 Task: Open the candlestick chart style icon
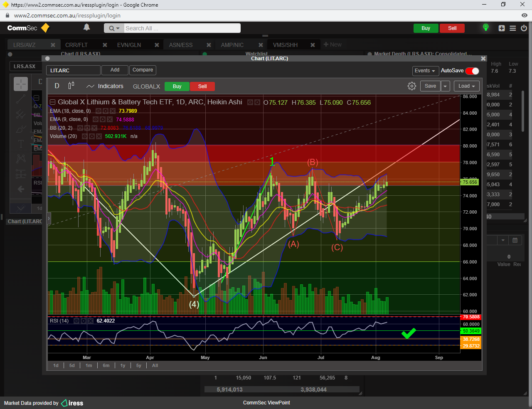(71, 85)
